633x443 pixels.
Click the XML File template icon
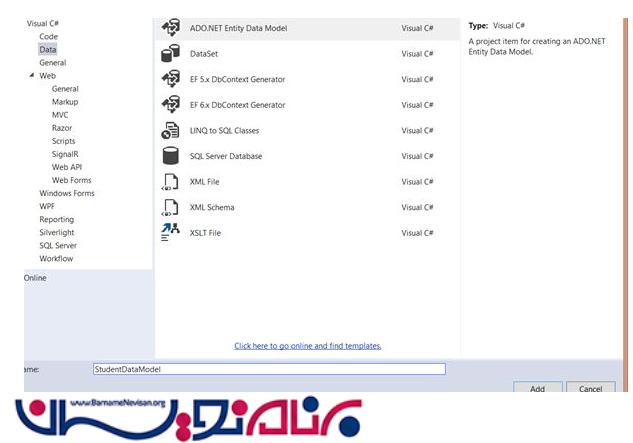pos(170,182)
